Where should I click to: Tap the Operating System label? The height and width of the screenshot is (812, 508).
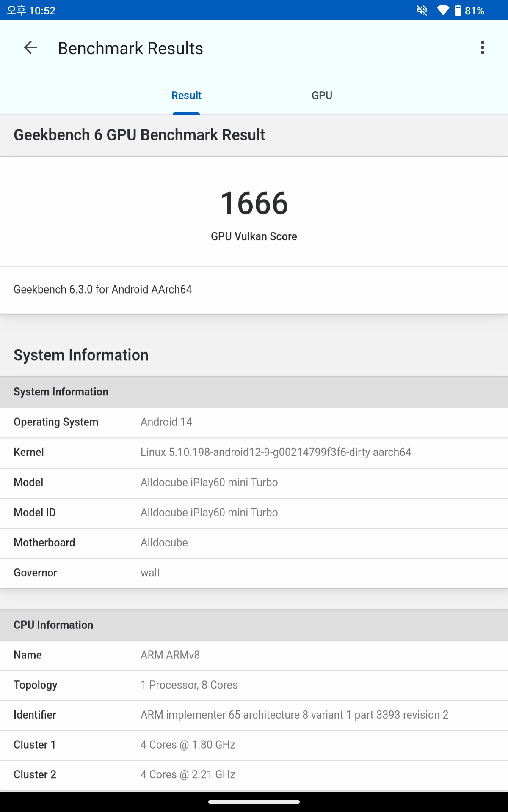56,422
